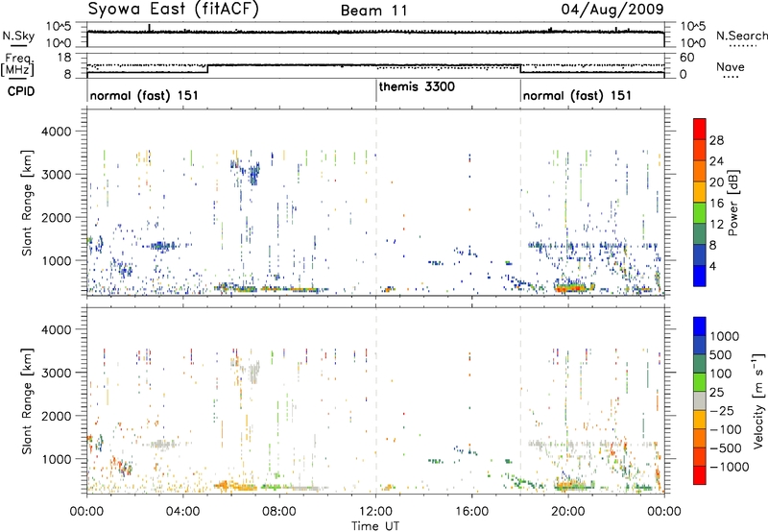Image resolution: width=768 pixels, height=532 pixels.
Task: Click the gray segment of velocity colorbar
Action: pos(700,400)
